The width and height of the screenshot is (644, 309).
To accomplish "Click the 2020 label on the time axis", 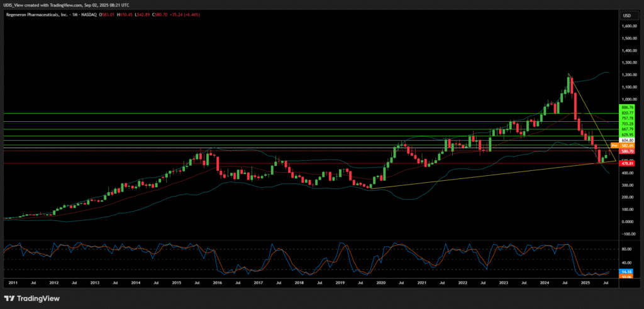I will coord(380,284).
